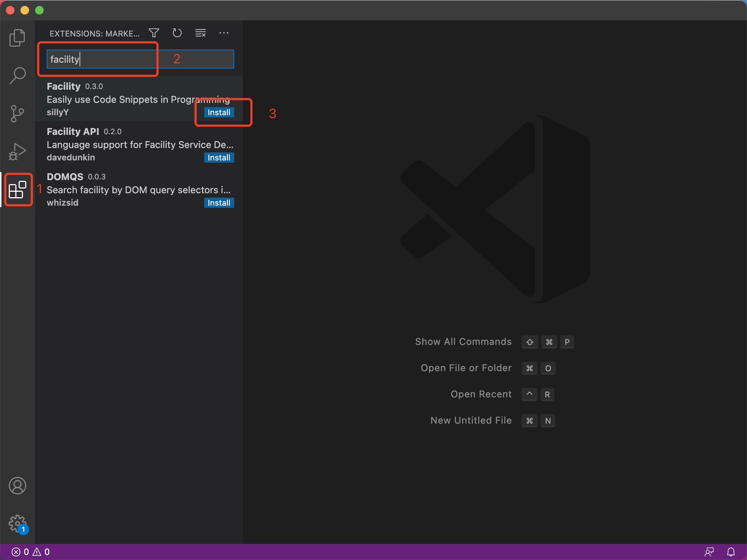Maximize the window with green button
747x560 pixels.
pyautogui.click(x=39, y=10)
